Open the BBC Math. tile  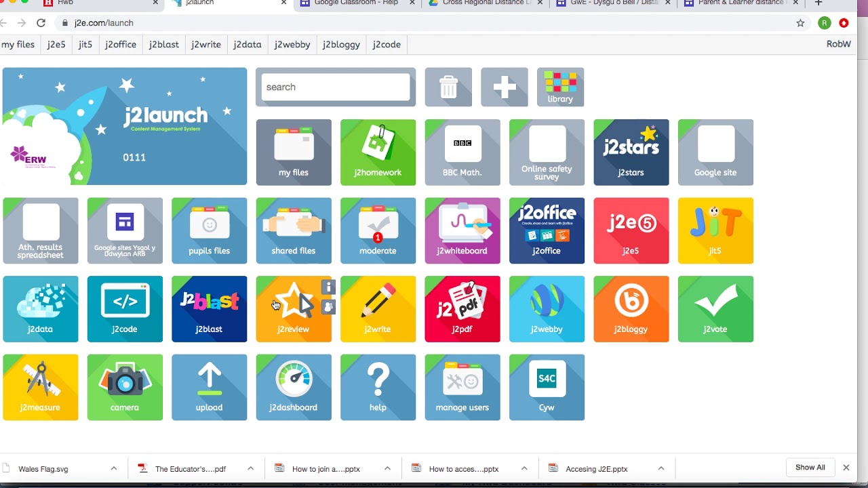click(x=462, y=152)
